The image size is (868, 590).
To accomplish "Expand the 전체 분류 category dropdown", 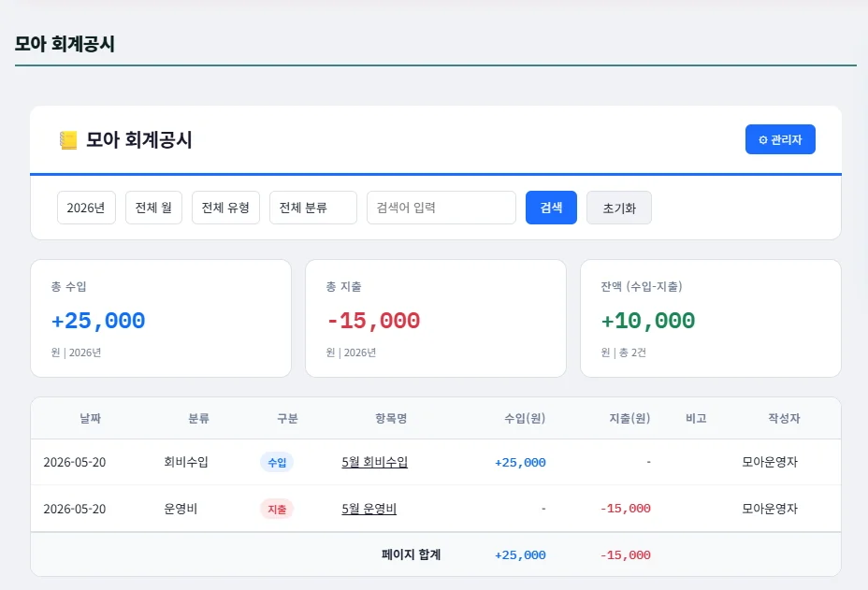I will pyautogui.click(x=313, y=208).
